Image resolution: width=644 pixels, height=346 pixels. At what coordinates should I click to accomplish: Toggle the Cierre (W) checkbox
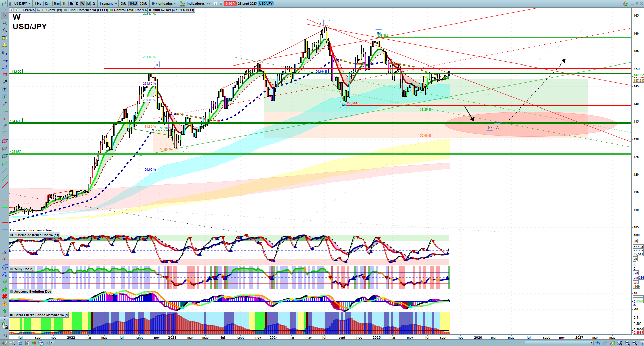pos(44,10)
